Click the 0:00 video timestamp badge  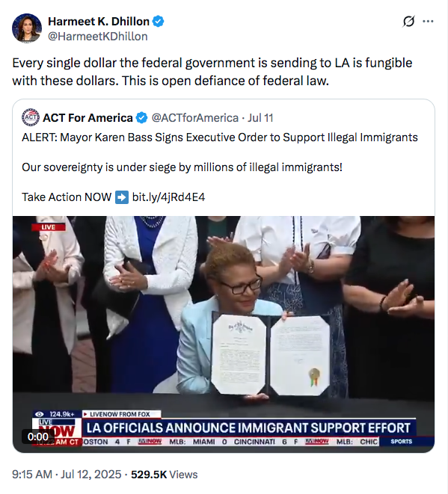38,436
